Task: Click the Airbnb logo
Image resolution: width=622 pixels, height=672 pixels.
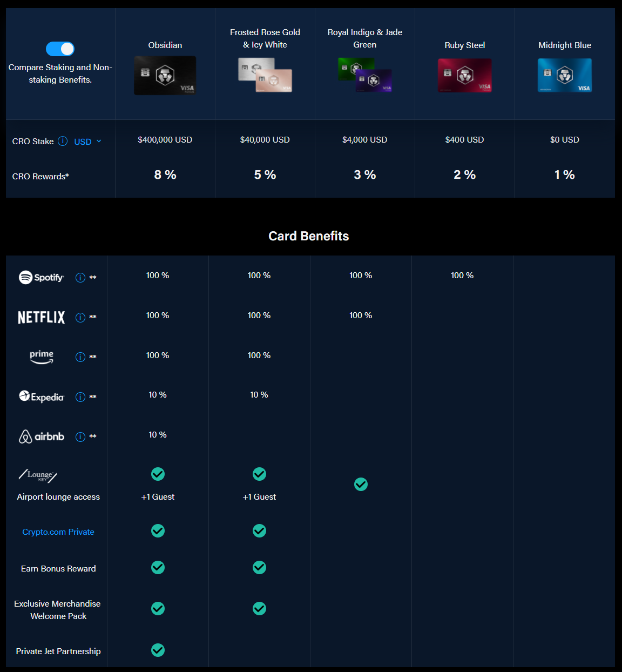Action: coord(42,436)
